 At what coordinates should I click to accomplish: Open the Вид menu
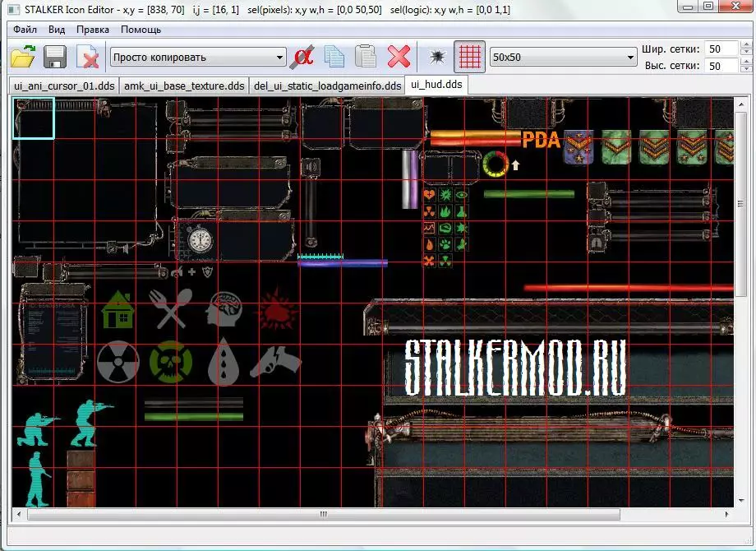tap(57, 30)
